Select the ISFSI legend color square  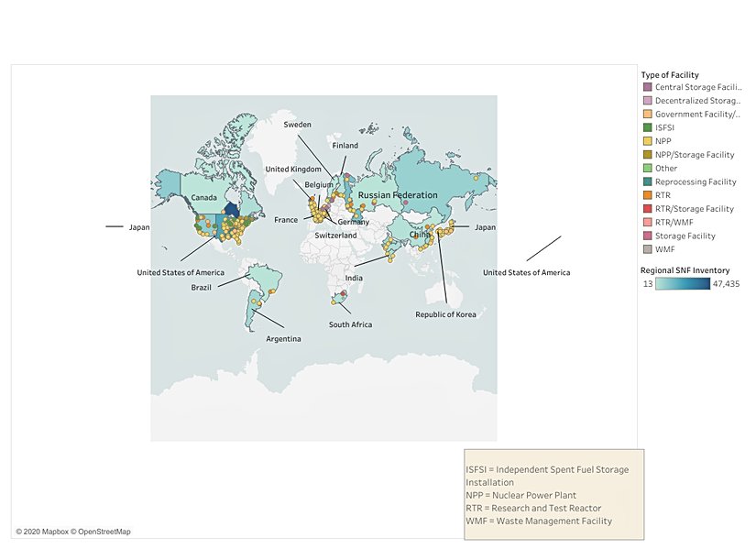tap(647, 127)
